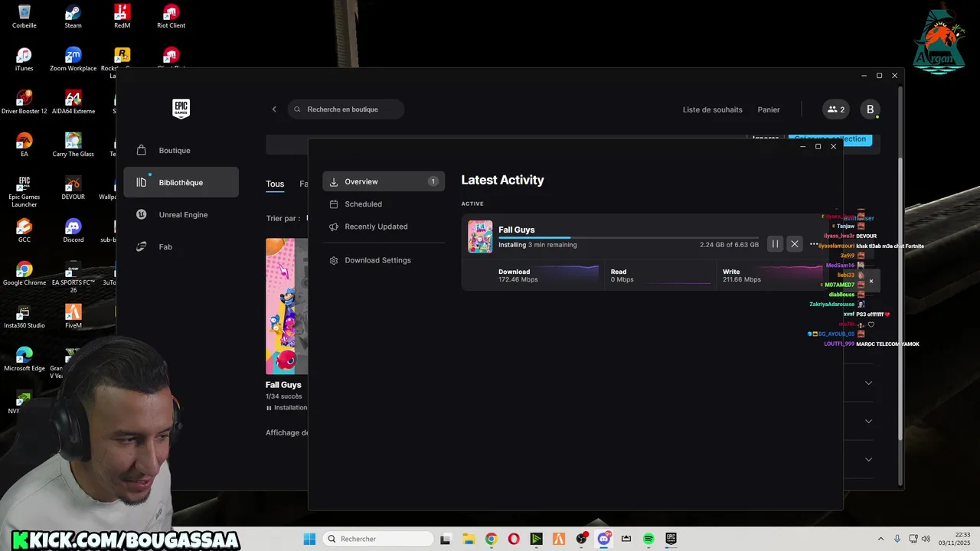The height and width of the screenshot is (551, 980).
Task: Expand the first library filter chevron
Action: [868, 383]
